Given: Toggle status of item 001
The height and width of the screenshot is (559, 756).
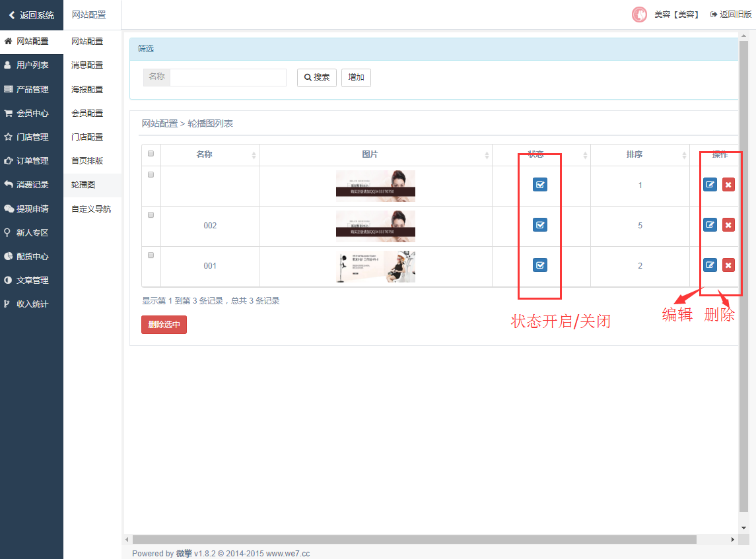Looking at the screenshot, I should (540, 265).
